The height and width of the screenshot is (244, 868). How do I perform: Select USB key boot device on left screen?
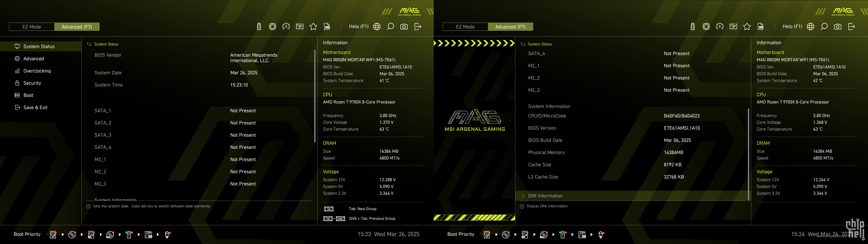(x=129, y=235)
